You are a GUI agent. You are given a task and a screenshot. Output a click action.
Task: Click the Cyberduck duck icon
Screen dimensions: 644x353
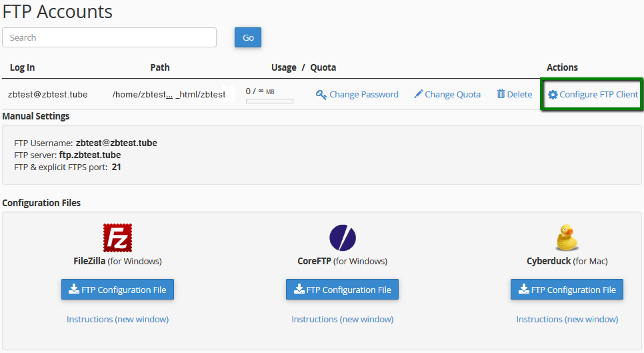tap(567, 238)
